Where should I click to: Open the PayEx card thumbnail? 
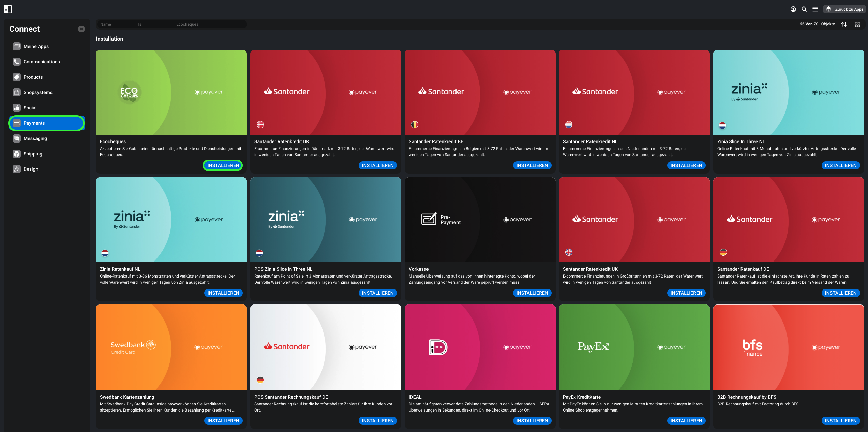pos(634,347)
